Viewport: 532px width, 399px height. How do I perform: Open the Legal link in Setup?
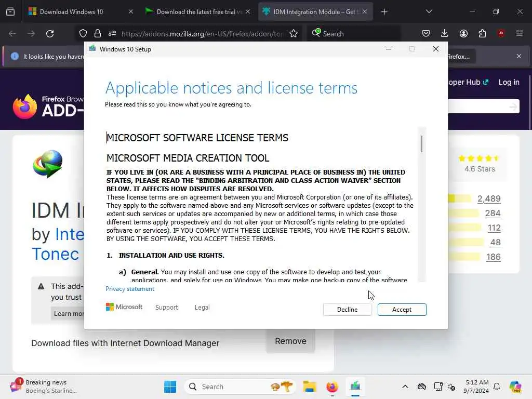(202, 308)
